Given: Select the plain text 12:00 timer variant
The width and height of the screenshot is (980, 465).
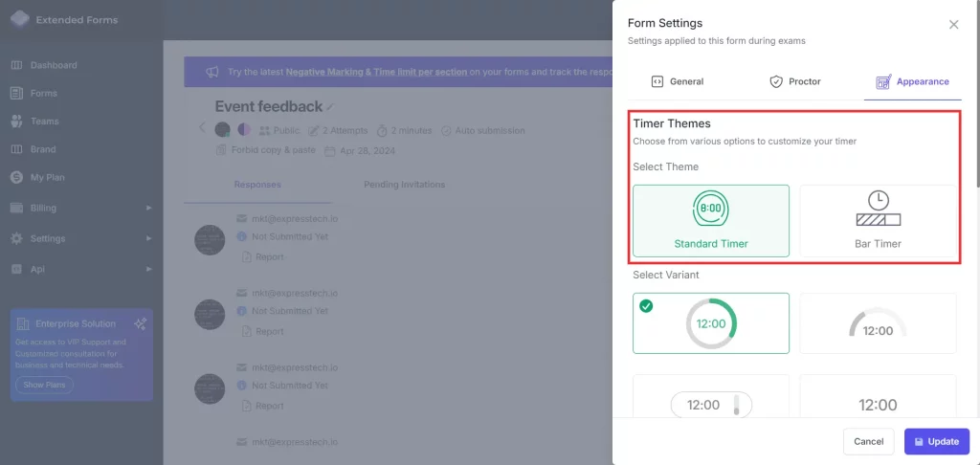Looking at the screenshot, I should coord(879,396).
